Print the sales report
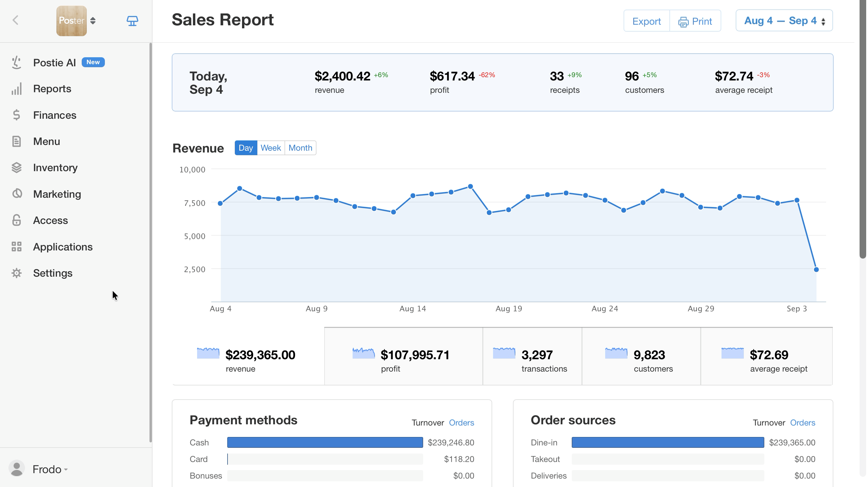 point(695,21)
